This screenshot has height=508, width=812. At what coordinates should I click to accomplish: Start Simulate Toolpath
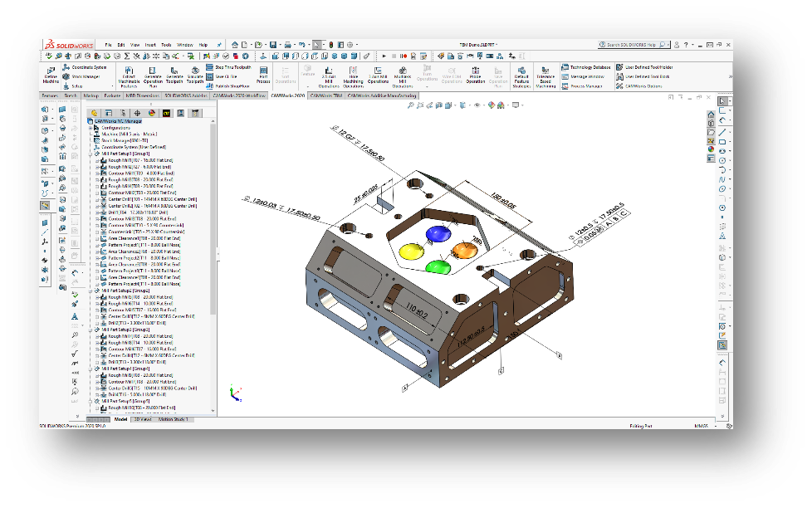pyautogui.click(x=195, y=76)
